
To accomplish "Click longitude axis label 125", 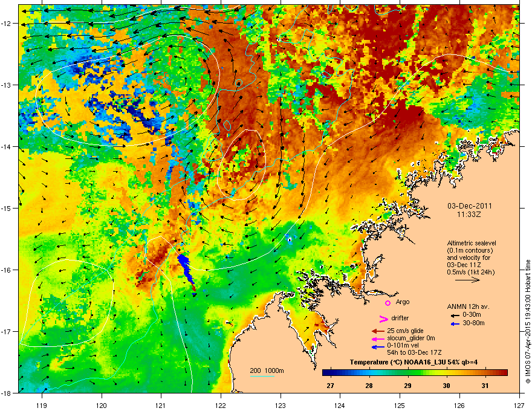I will [x=400, y=405].
